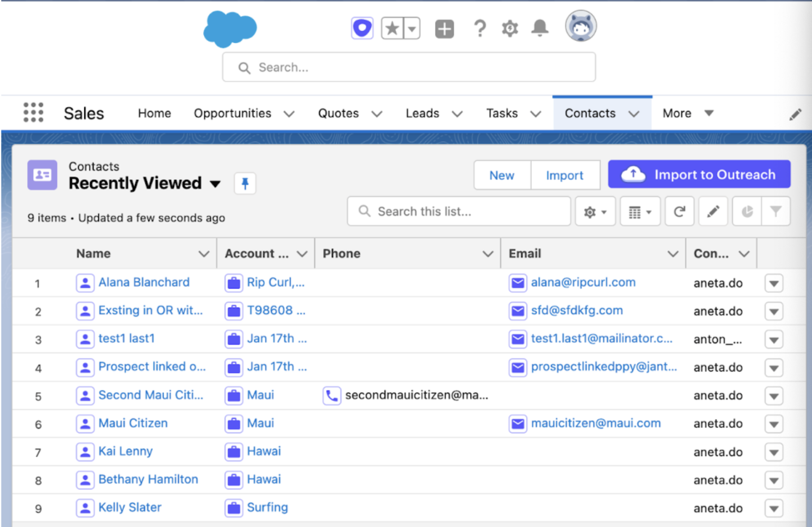Expand the Contacts tab chevron
Image resolution: width=812 pixels, height=527 pixels.
(634, 114)
